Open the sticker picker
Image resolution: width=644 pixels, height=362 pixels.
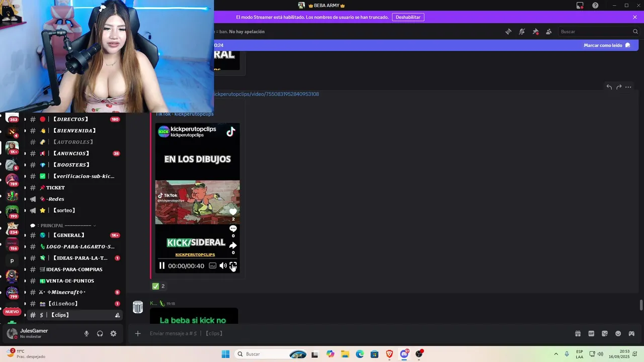(x=605, y=333)
